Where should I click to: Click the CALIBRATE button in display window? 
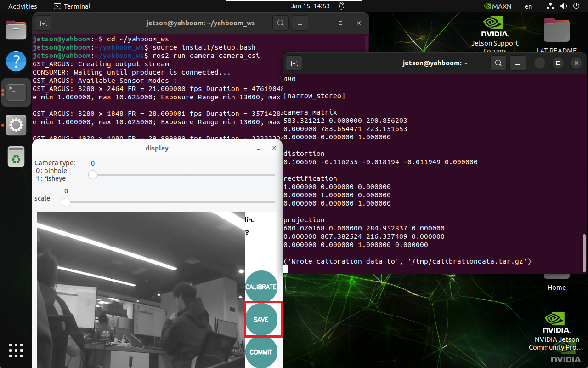coord(261,287)
